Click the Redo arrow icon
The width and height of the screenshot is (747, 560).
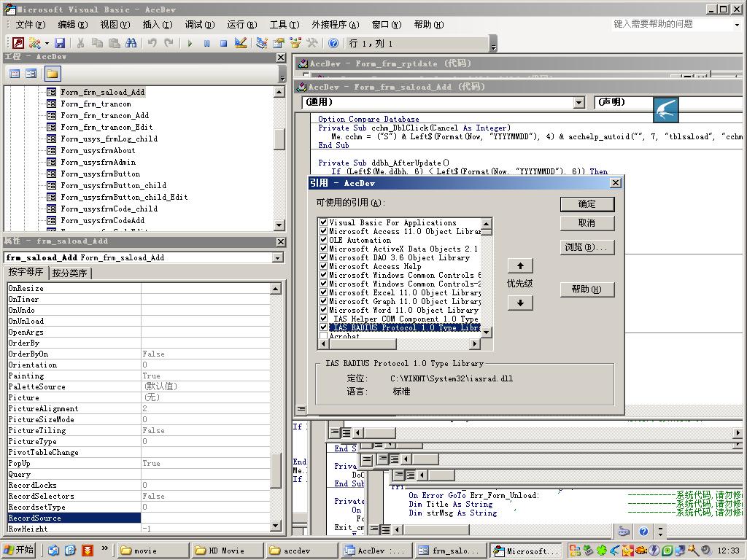pyautogui.click(x=169, y=43)
